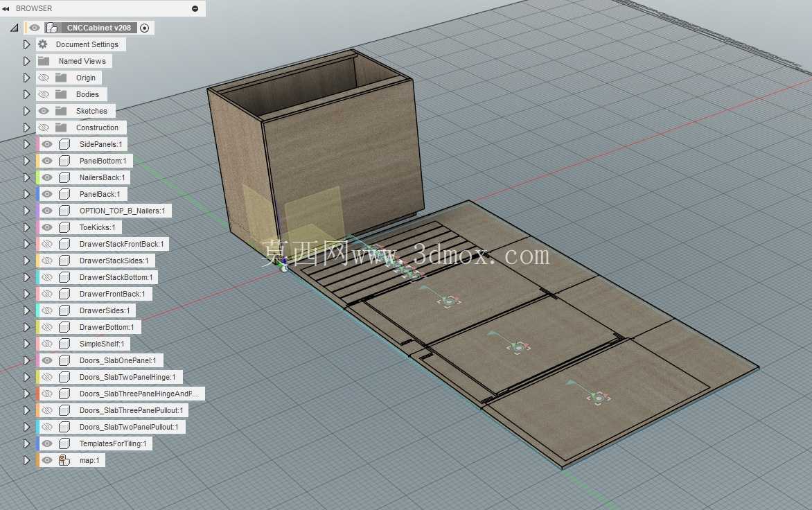812x510 pixels.
Task: Hide the Sketches folder via eye icon
Action: 44,111
